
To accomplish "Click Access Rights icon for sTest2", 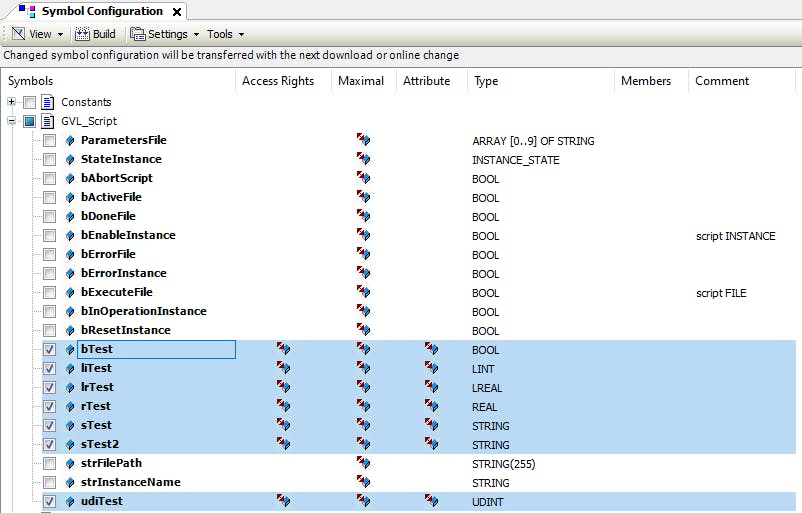I will click(283, 443).
